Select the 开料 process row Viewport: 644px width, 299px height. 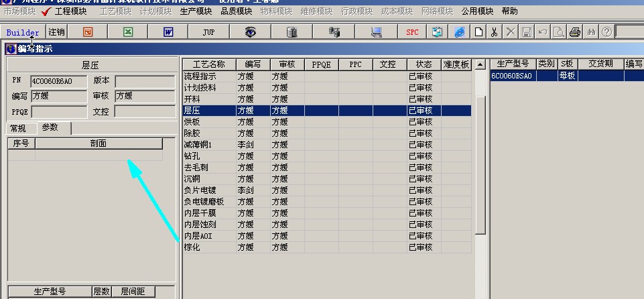coord(327,99)
